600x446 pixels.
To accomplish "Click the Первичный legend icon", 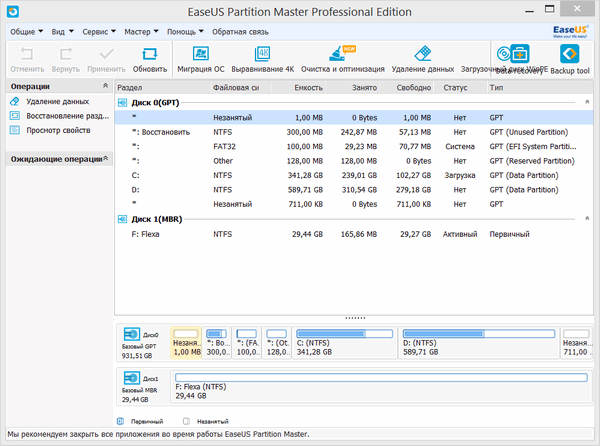I will point(120,421).
